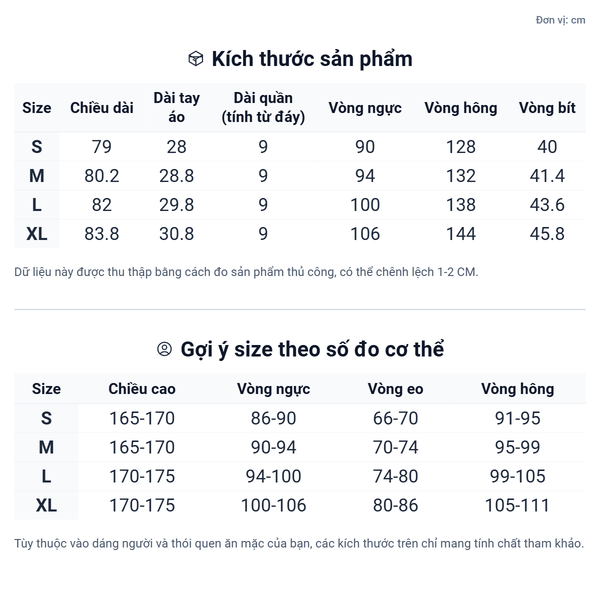Click the "Dài quần (tính từ đáy)" header

click(263, 108)
